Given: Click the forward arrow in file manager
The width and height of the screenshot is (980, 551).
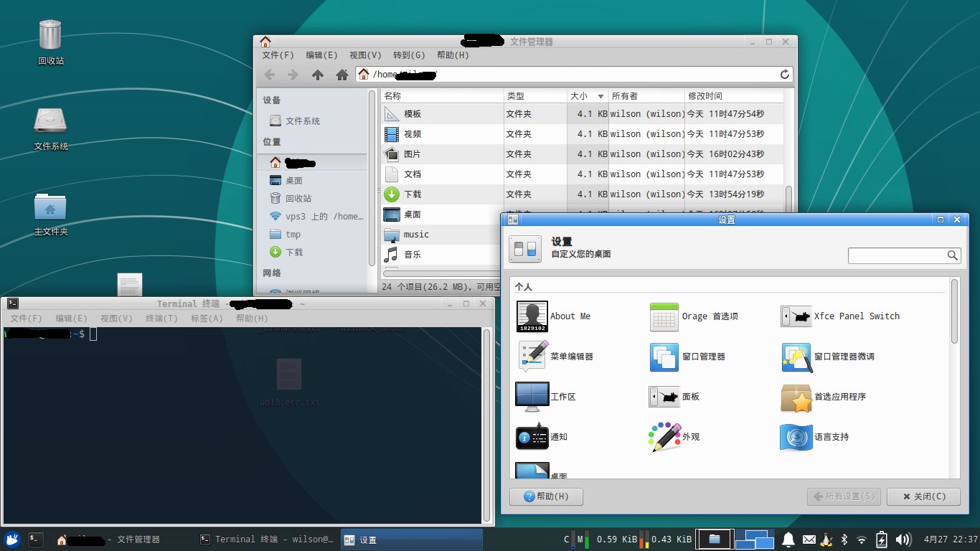Looking at the screenshot, I should click(293, 75).
